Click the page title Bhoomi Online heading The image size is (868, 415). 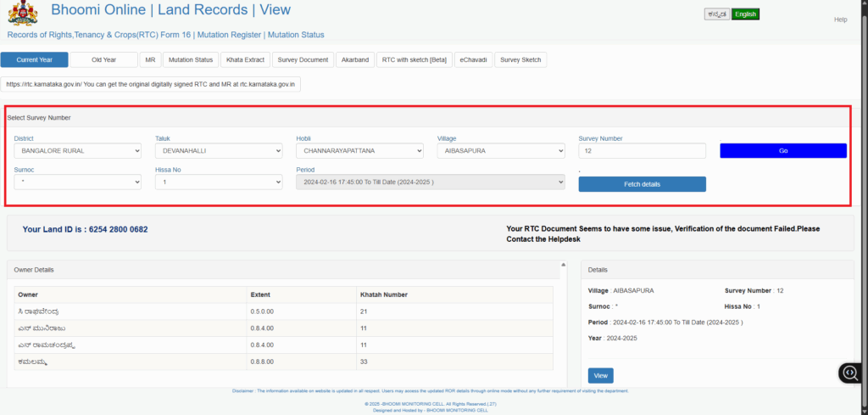[170, 10]
